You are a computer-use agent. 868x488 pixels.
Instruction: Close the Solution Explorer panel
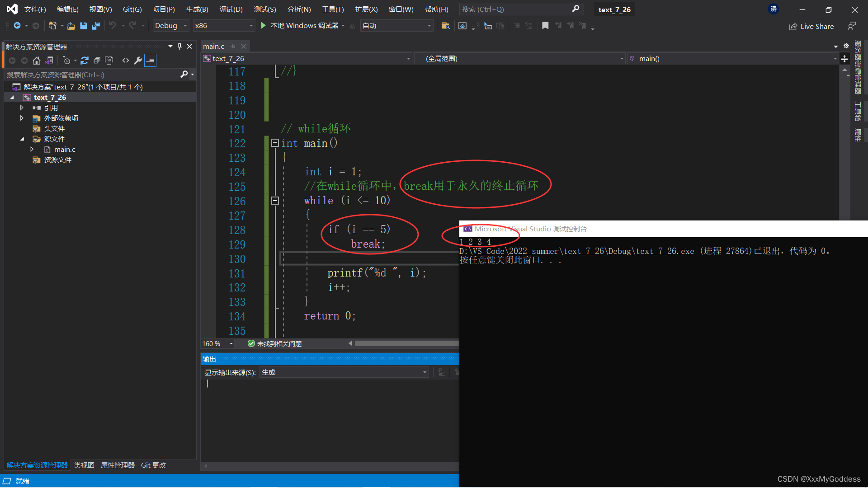tap(190, 47)
